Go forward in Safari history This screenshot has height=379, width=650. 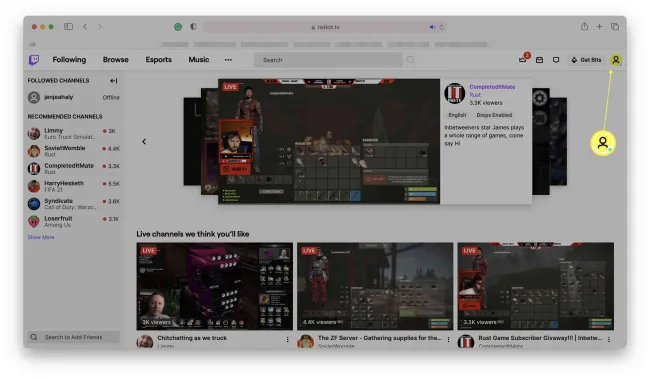point(99,27)
